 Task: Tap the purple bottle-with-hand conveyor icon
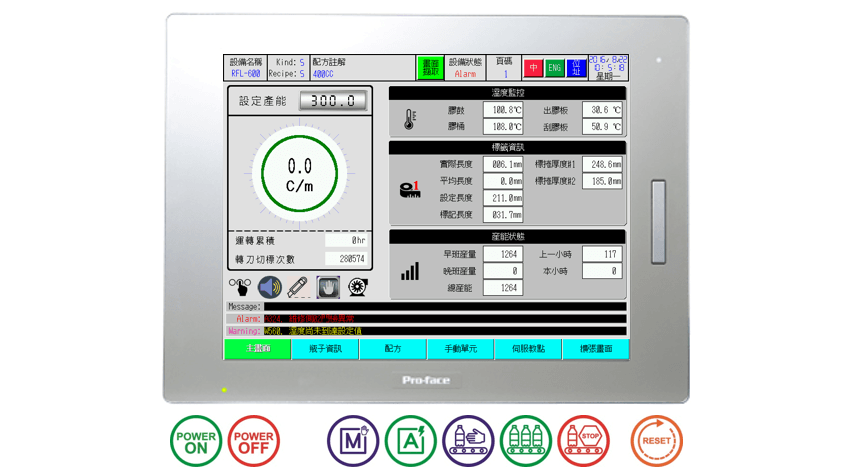tap(468, 441)
